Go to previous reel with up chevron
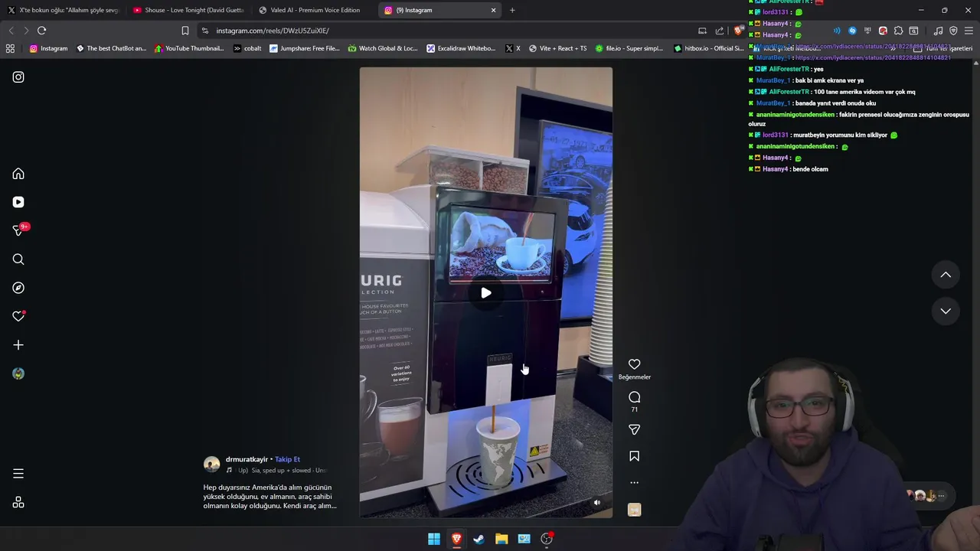980x551 pixels. pyautogui.click(x=946, y=275)
